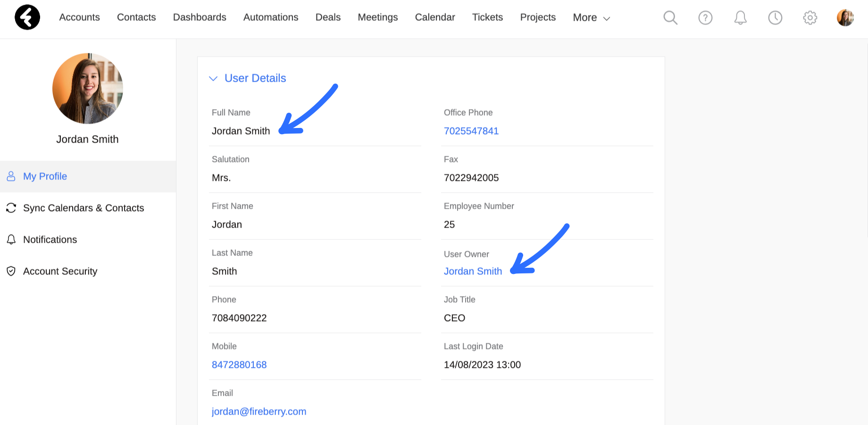
Task: Navigate to Deals
Action: [328, 17]
